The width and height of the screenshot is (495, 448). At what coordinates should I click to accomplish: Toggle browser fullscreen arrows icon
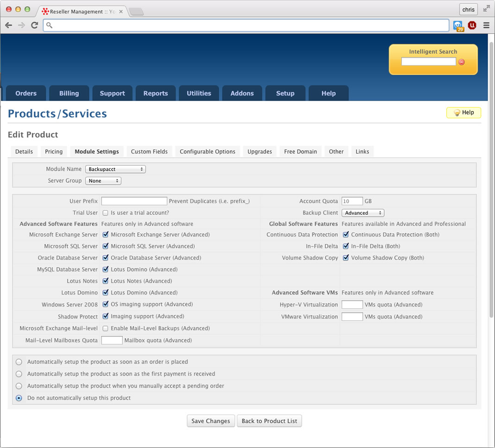point(487,9)
